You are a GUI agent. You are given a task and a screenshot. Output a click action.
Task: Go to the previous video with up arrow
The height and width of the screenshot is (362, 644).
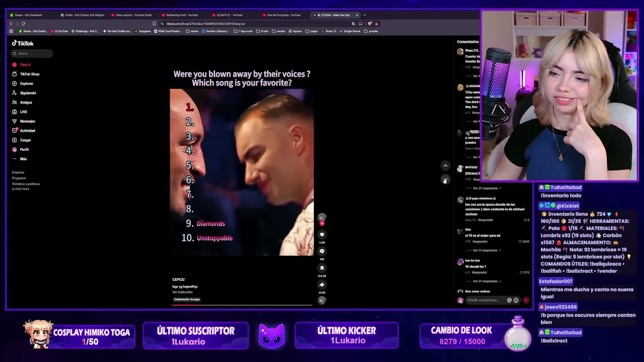(445, 165)
